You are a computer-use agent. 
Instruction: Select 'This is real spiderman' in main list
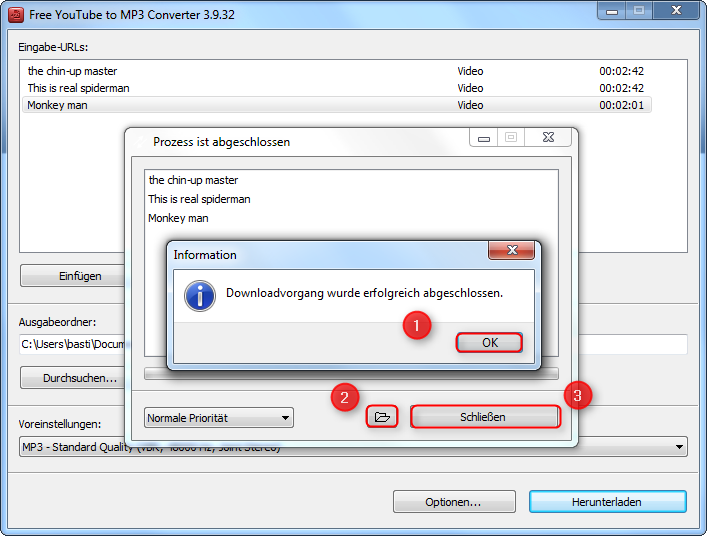coord(336,88)
